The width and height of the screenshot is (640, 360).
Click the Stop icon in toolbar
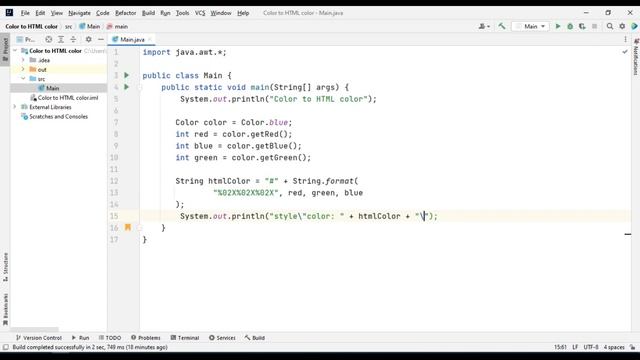point(594,26)
